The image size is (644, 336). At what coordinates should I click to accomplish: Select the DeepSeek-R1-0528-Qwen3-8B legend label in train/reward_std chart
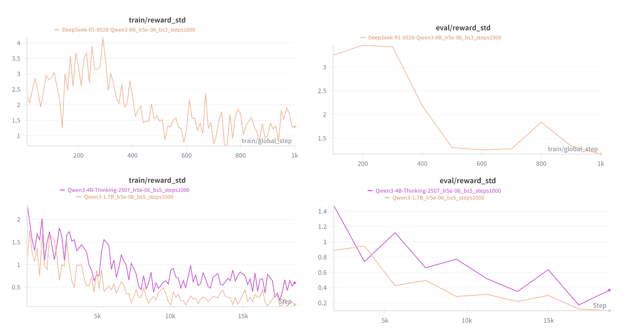128,30
